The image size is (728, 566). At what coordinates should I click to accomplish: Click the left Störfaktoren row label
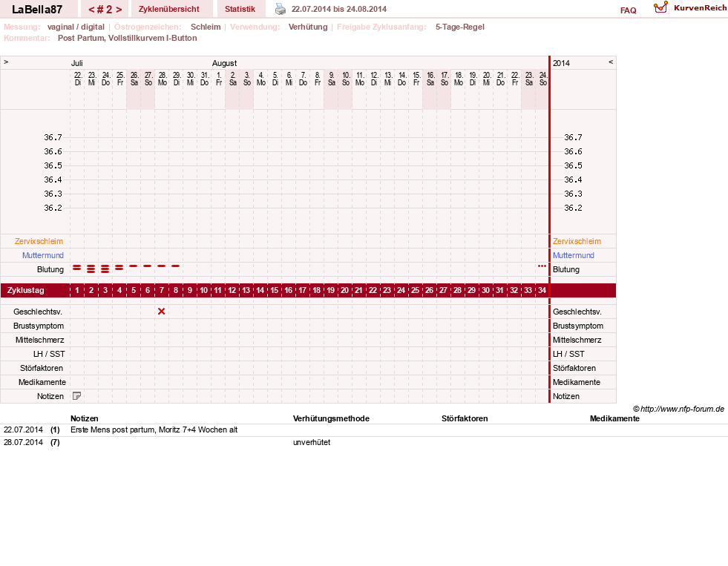click(x=42, y=368)
